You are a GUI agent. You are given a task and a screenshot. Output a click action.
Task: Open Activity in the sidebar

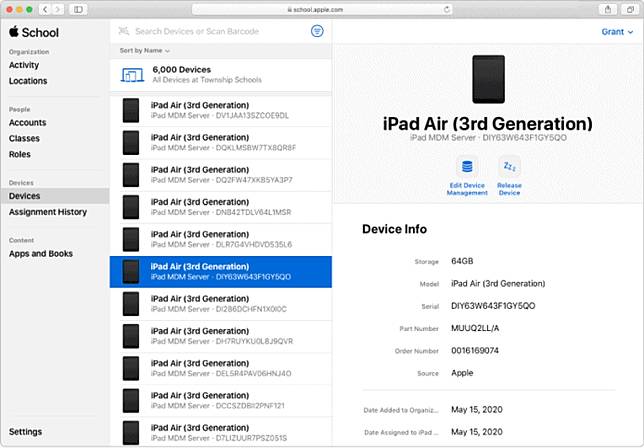coord(24,65)
